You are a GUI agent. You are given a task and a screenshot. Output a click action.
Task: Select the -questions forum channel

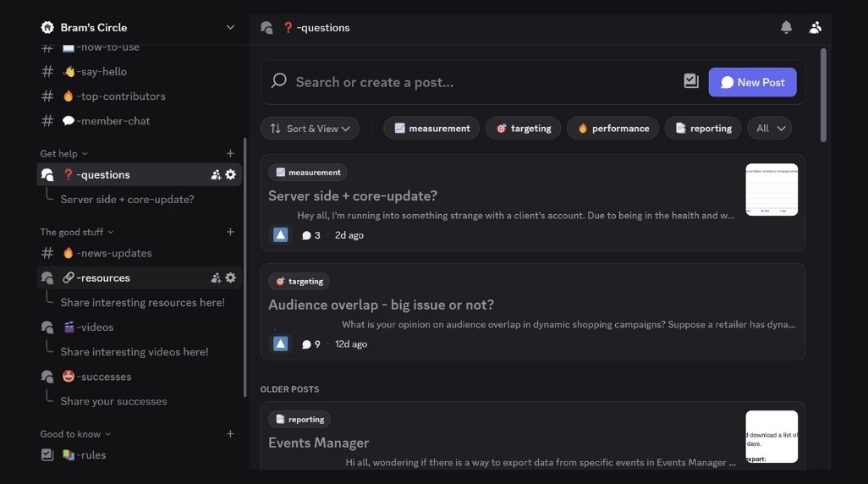tap(139, 174)
